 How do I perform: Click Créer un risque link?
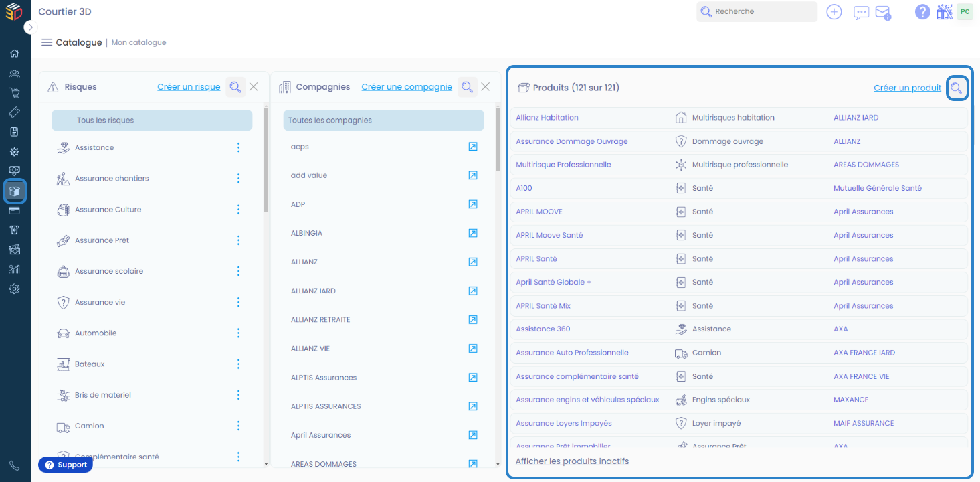click(x=189, y=87)
